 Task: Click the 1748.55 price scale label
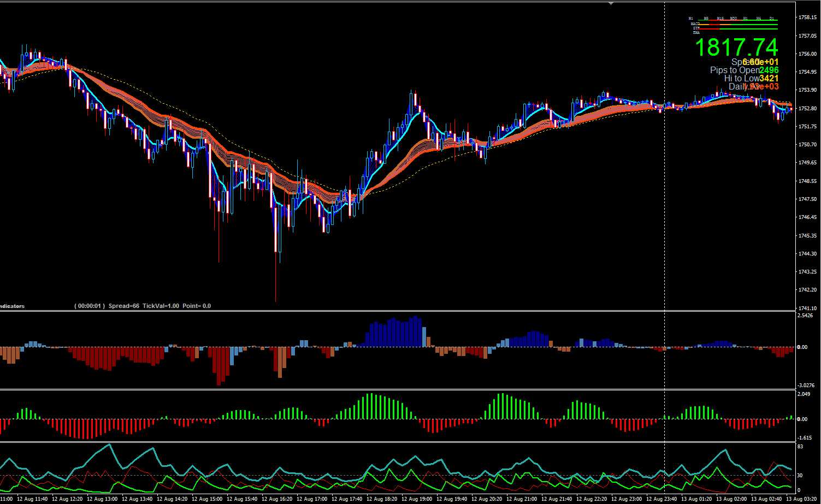coord(807,181)
